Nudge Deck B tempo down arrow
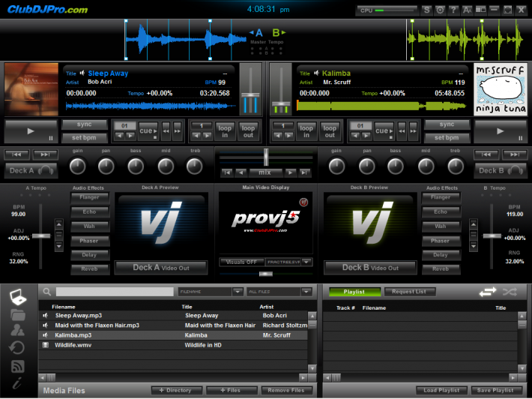The image size is (532, 399). 474,245
